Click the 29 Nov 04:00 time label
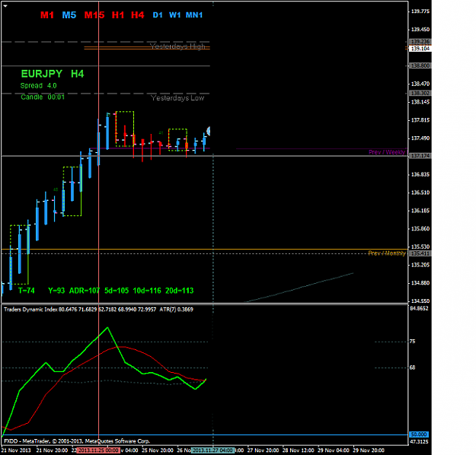The height and width of the screenshot is (455, 476). coord(334,450)
